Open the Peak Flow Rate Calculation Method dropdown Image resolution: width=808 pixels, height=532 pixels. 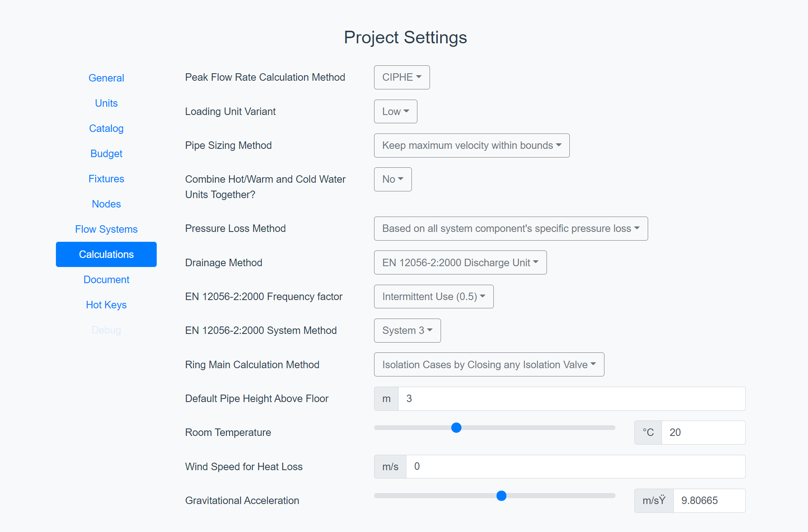(x=401, y=77)
